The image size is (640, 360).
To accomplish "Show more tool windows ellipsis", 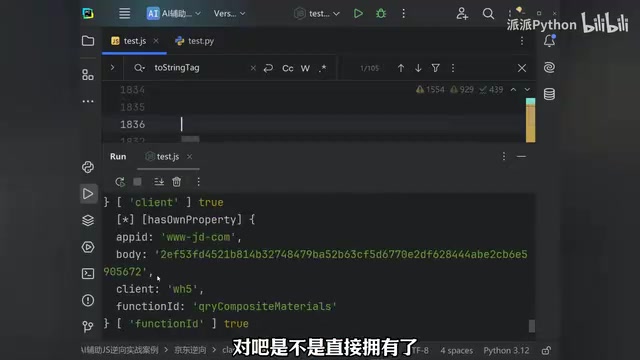I will [x=88, y=101].
